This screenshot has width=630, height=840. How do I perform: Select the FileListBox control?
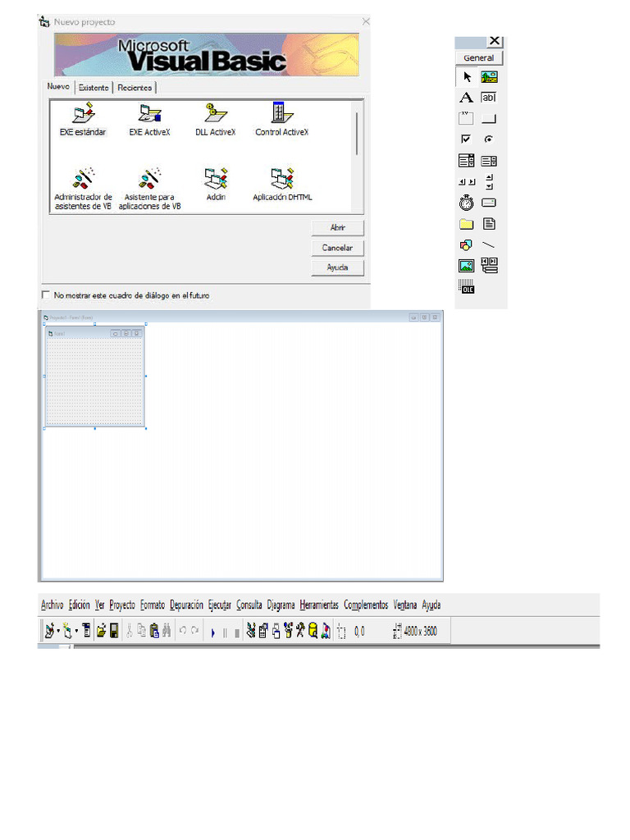[x=489, y=224]
